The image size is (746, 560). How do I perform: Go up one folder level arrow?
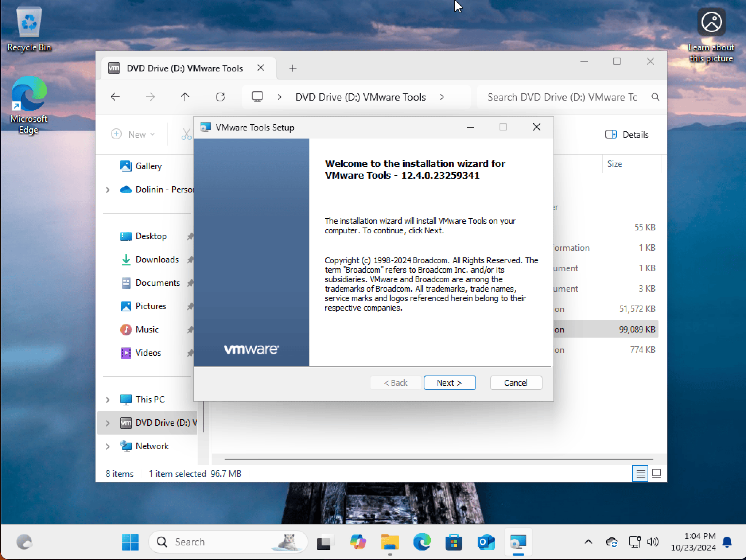pos(185,97)
